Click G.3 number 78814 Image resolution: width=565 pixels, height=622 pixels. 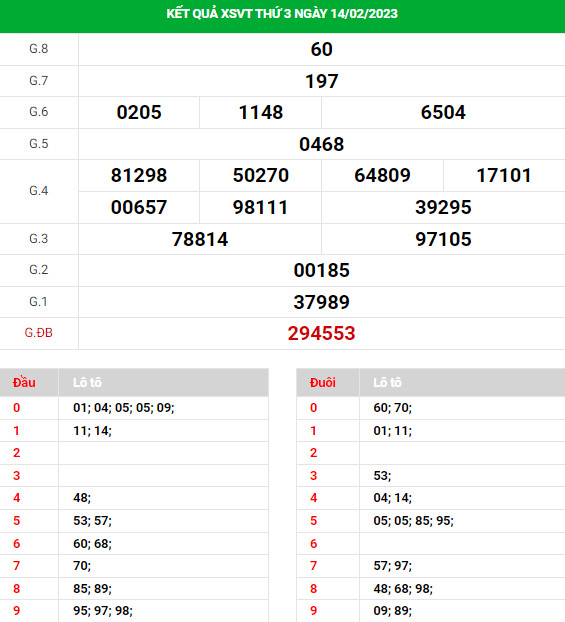click(200, 239)
